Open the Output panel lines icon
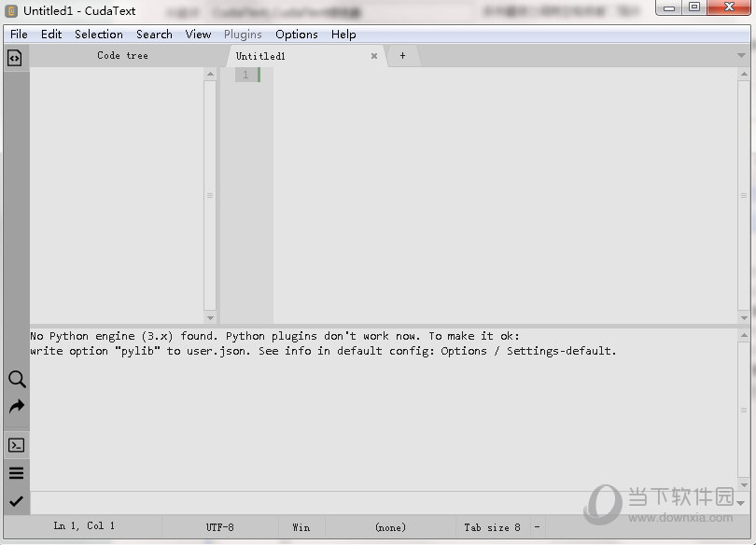Viewport: 756px width, 545px height. [x=16, y=473]
